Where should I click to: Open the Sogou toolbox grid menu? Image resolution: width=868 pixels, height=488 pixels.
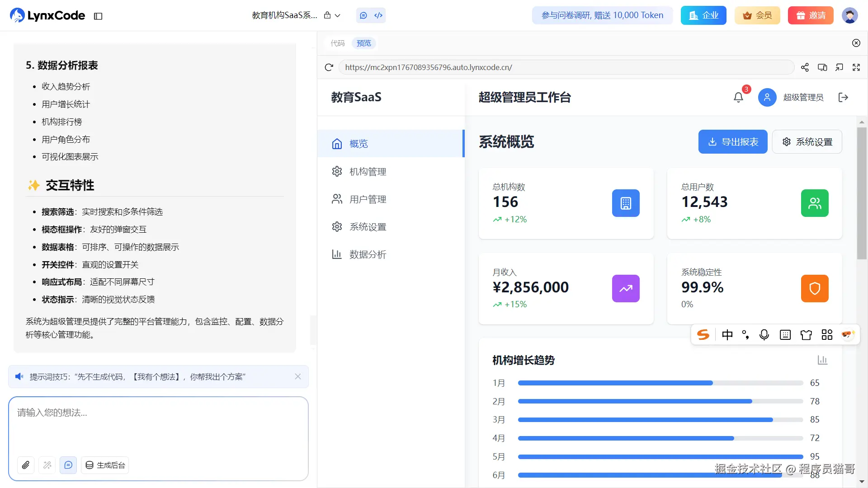click(827, 335)
